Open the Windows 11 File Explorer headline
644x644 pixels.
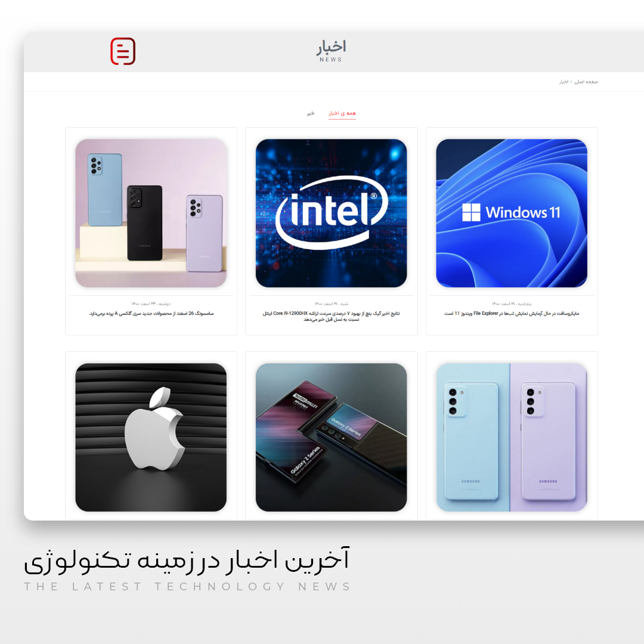(x=512, y=314)
